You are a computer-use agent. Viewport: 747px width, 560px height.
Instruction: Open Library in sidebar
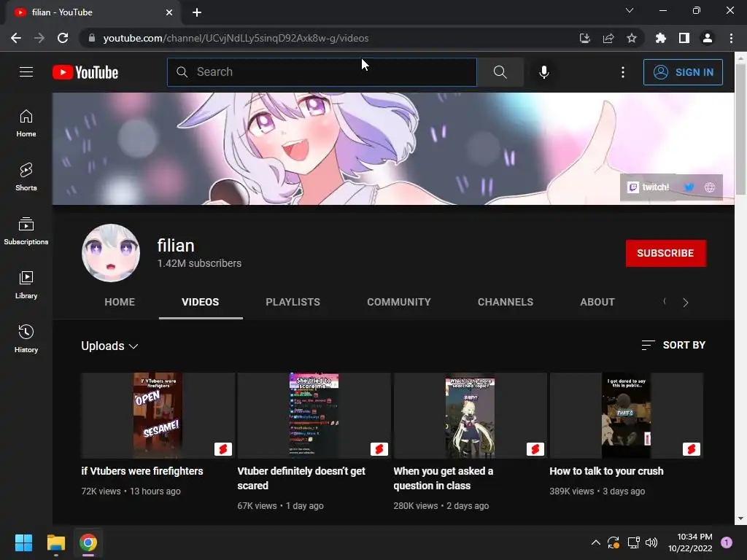click(x=26, y=285)
